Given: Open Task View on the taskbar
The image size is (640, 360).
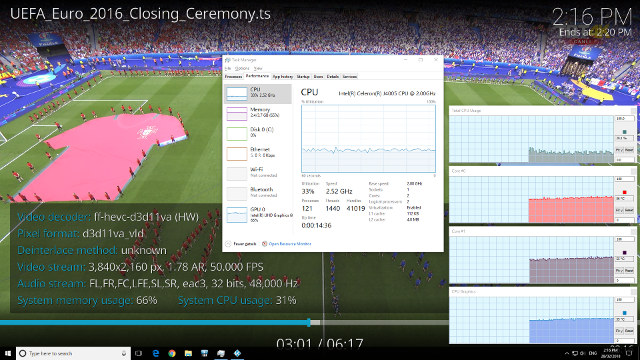Looking at the screenshot, I should (x=138, y=353).
